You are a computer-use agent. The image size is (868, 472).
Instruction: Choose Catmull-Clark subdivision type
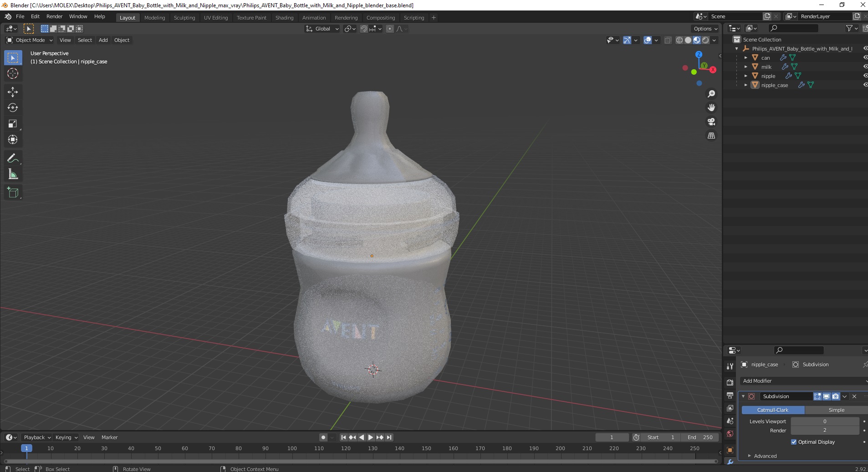coord(773,410)
